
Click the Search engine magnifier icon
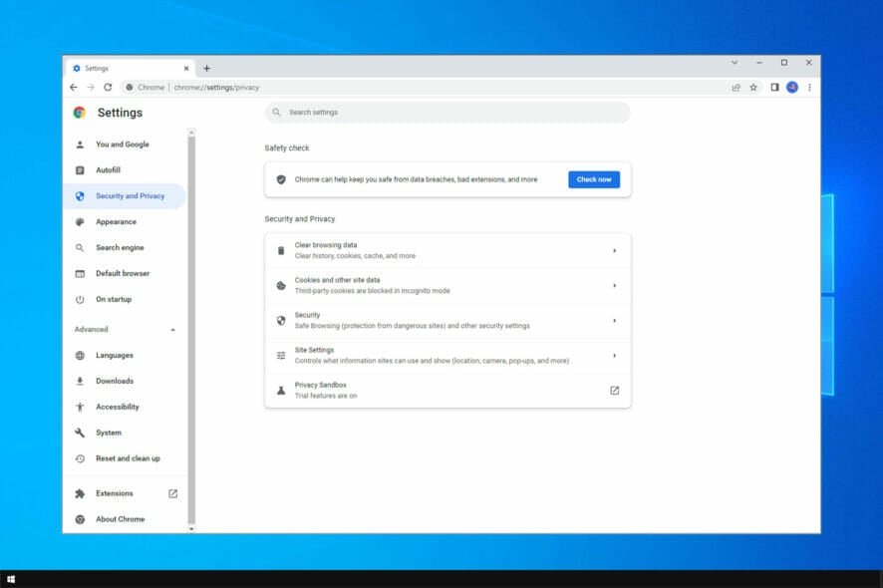click(82, 247)
